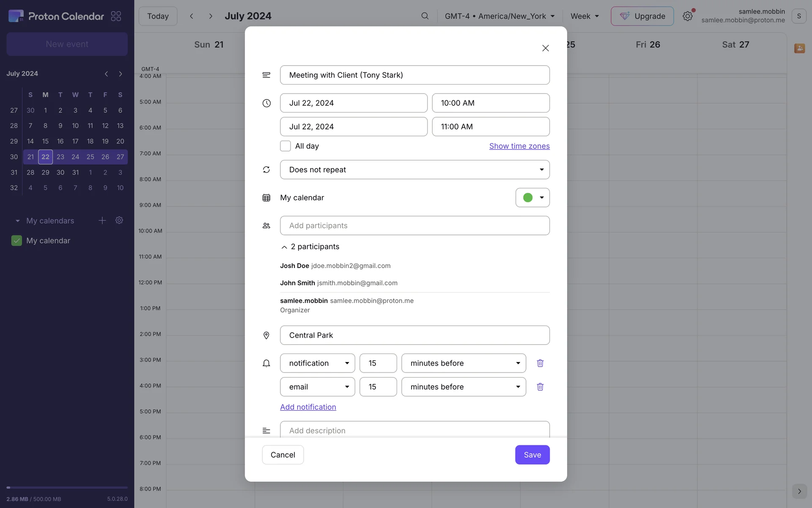812x508 pixels.
Task: Uncheck My calendar visibility checkbox
Action: tap(16, 240)
